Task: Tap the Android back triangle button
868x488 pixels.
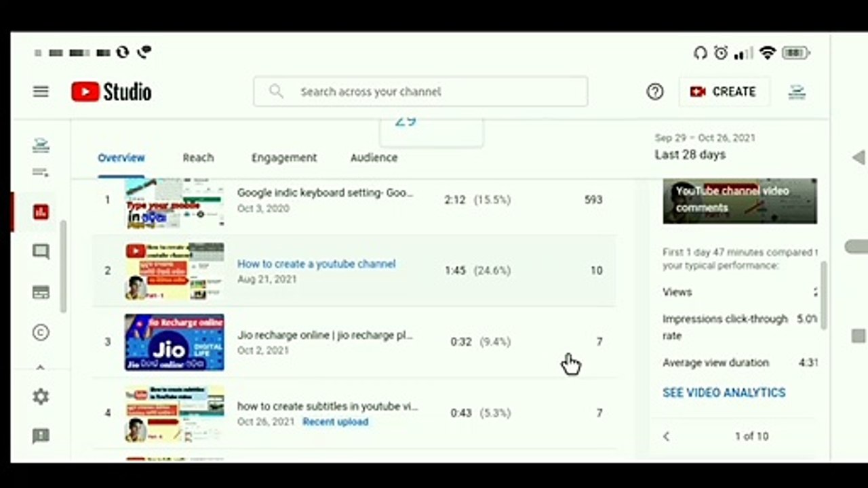Action: point(859,157)
